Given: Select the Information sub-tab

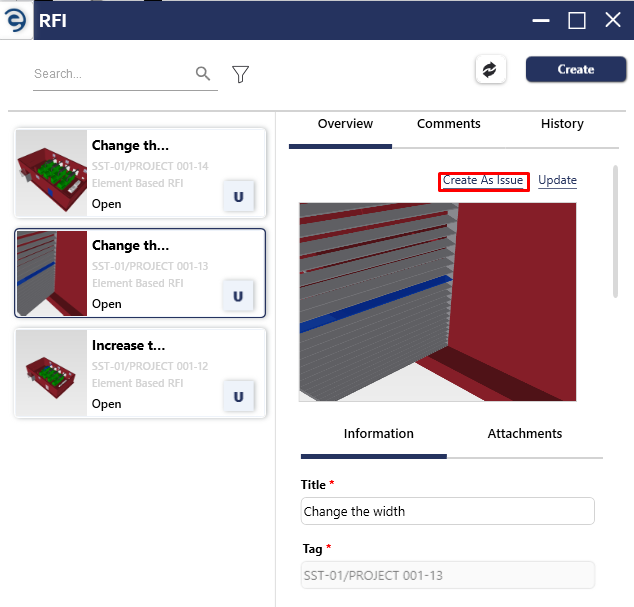Looking at the screenshot, I should [x=378, y=433].
